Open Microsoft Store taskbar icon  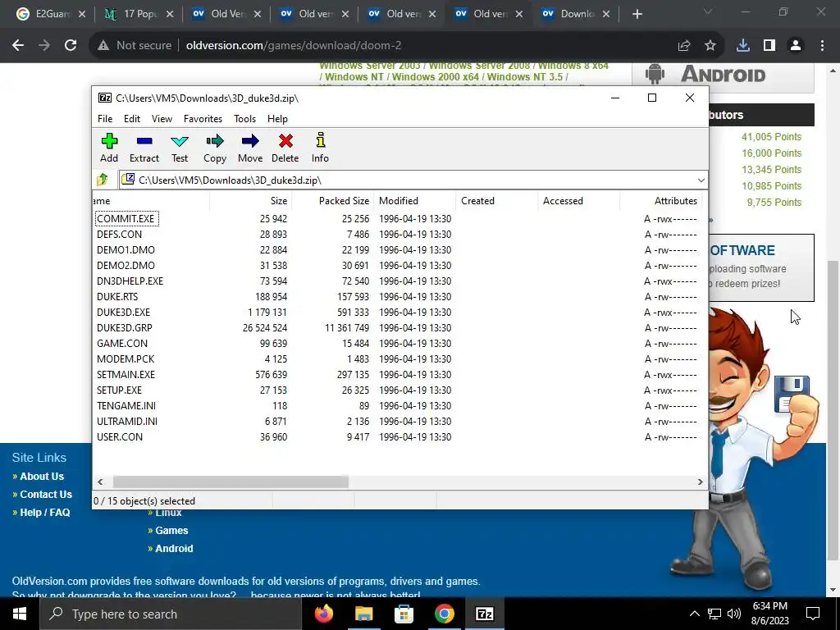click(x=404, y=614)
